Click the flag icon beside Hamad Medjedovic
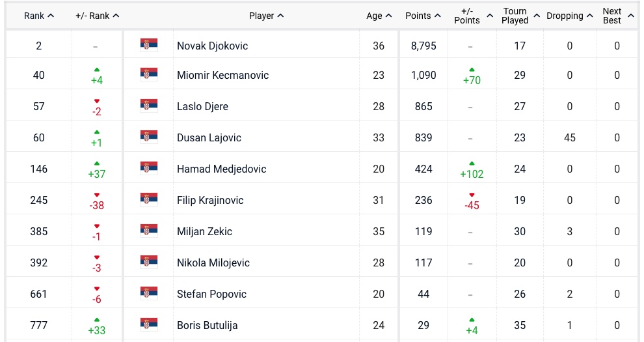644x342 pixels. 148,168
